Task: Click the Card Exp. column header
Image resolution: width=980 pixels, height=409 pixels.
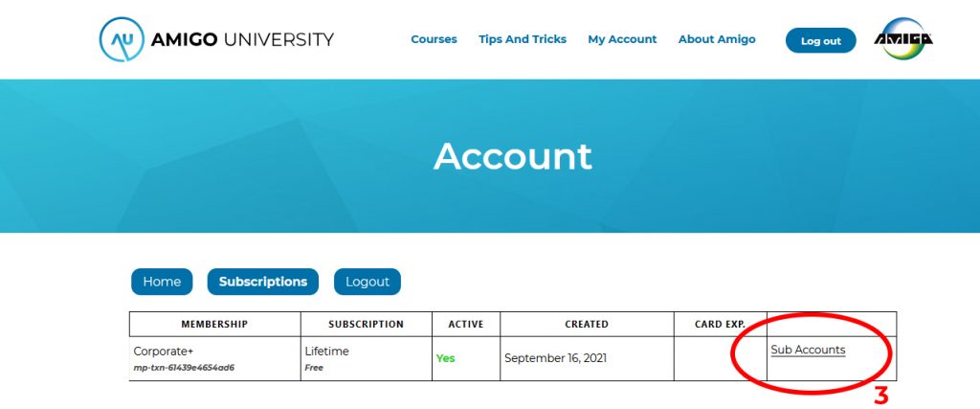Action: (720, 324)
